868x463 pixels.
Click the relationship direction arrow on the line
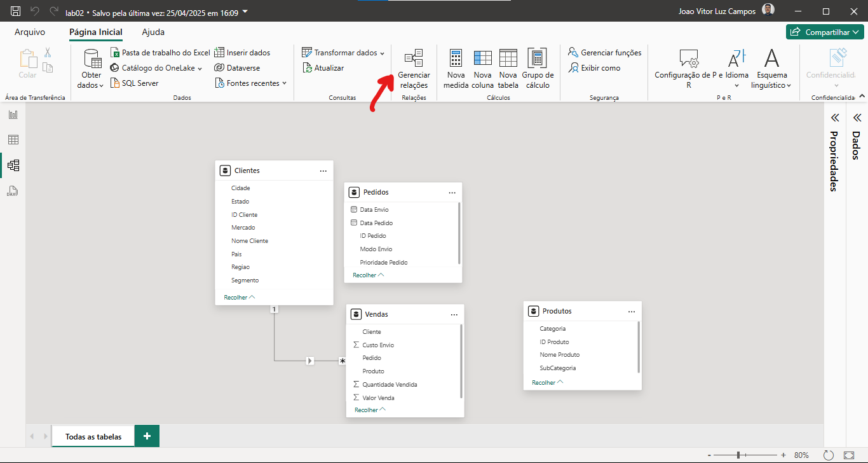coord(309,361)
